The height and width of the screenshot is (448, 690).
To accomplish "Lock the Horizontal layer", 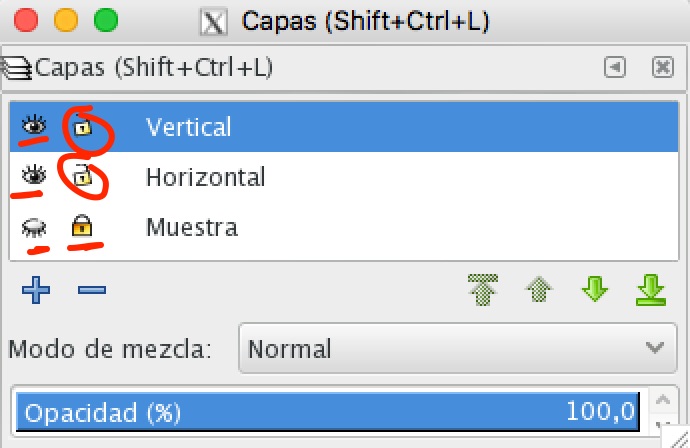I will click(x=82, y=178).
